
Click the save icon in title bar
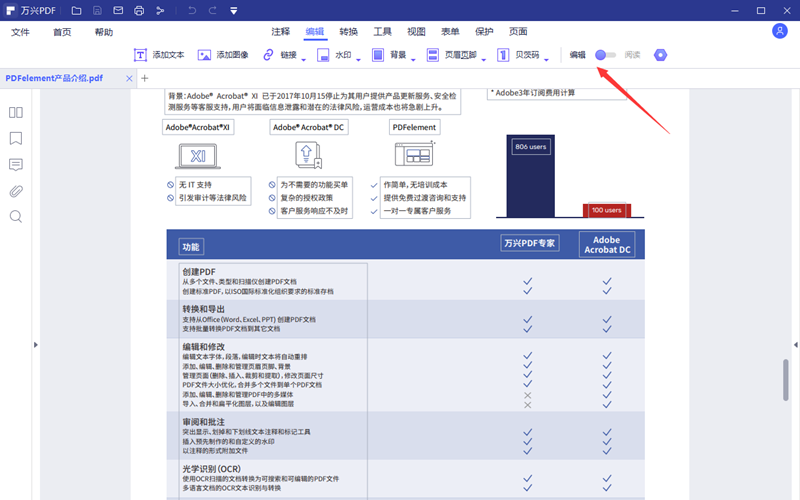(x=95, y=11)
